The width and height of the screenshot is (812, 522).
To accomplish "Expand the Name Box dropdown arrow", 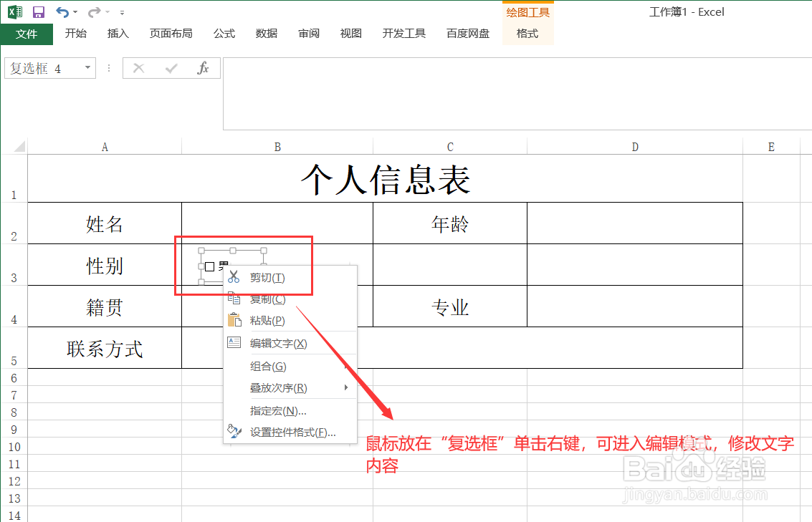I will coord(88,68).
